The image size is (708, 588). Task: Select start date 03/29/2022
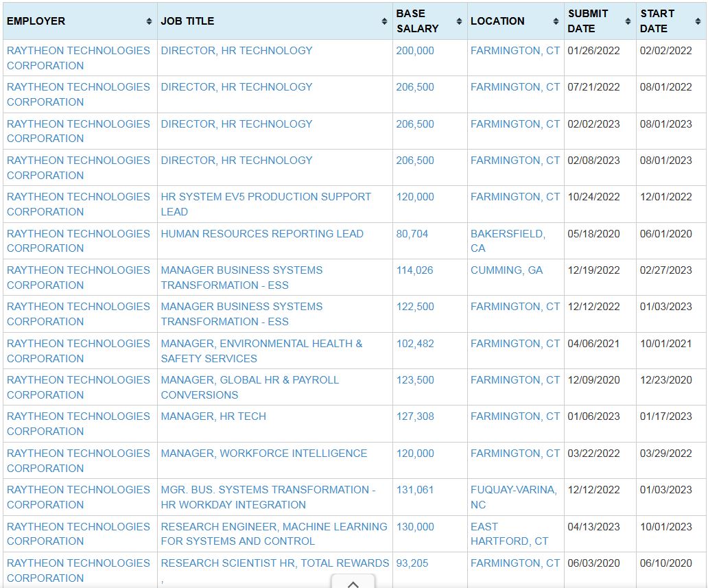click(x=665, y=453)
